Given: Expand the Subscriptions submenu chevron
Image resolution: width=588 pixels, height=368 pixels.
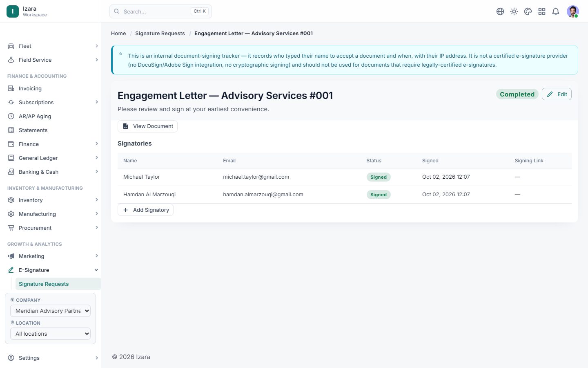Looking at the screenshot, I should click(97, 102).
